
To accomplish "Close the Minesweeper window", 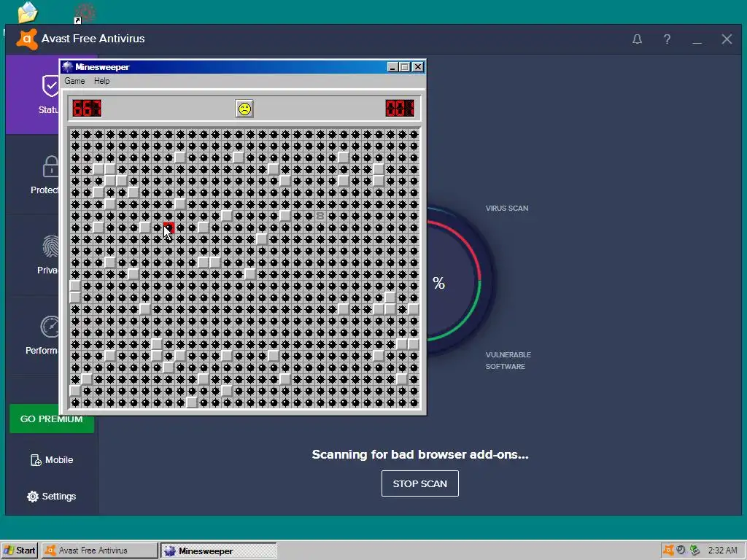I will click(418, 67).
